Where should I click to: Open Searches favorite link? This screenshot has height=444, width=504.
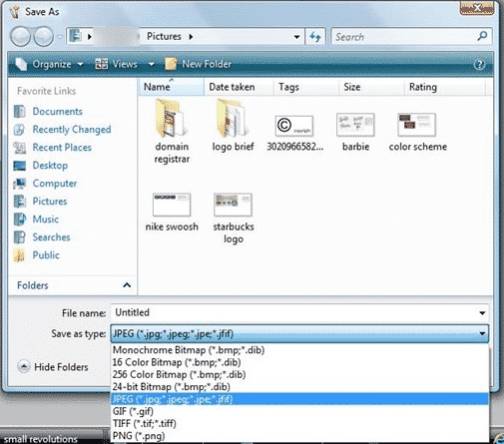[x=52, y=237]
